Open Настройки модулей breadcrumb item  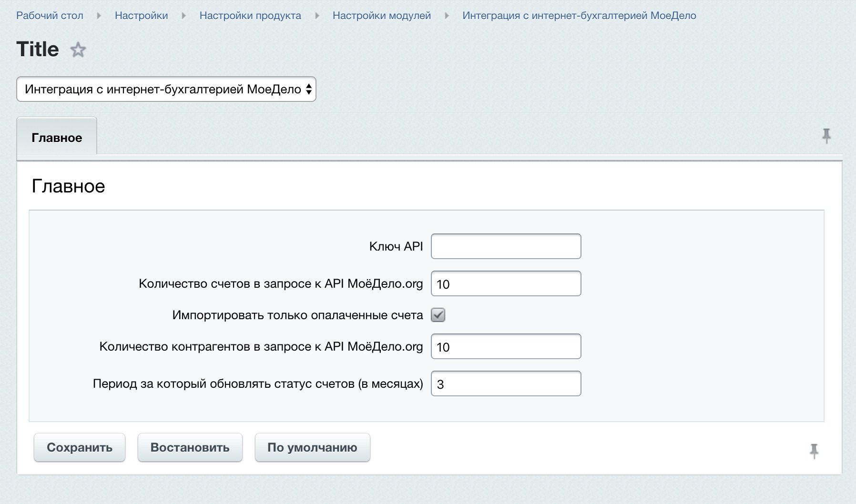point(382,15)
